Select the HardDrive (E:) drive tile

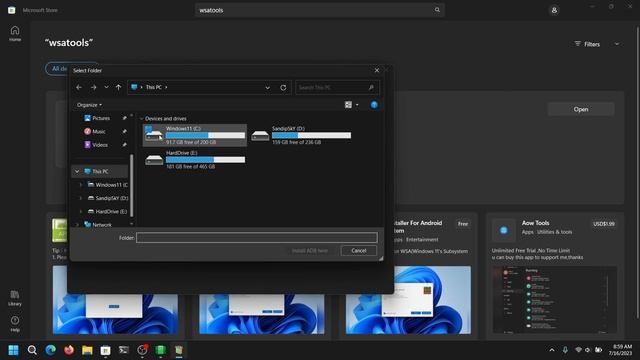click(195, 160)
